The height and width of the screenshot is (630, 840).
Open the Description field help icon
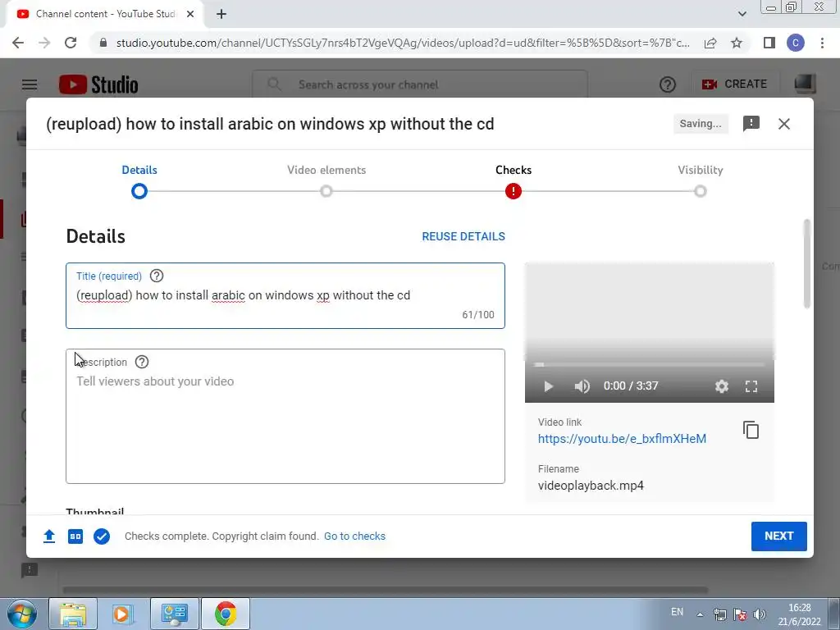[x=141, y=362]
